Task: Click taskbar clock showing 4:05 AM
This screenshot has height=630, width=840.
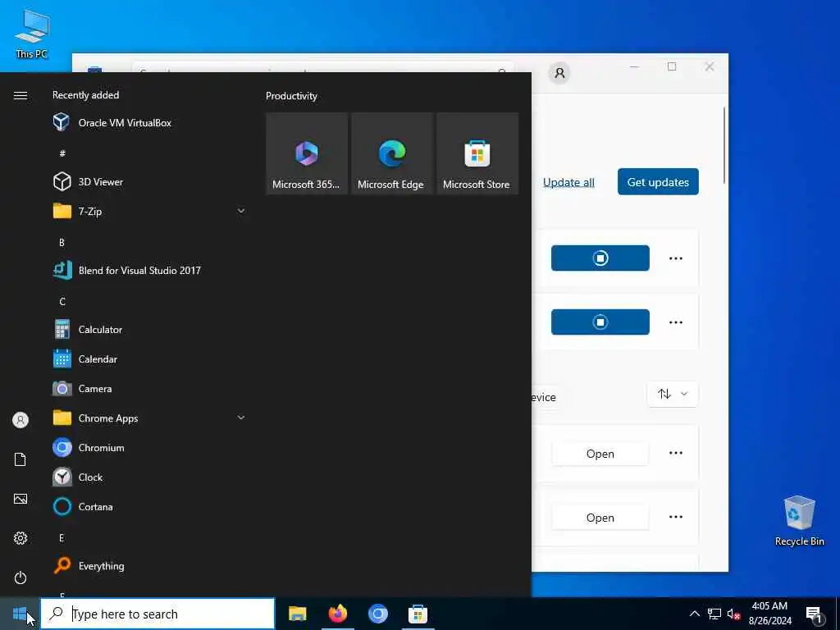Action: click(769, 614)
